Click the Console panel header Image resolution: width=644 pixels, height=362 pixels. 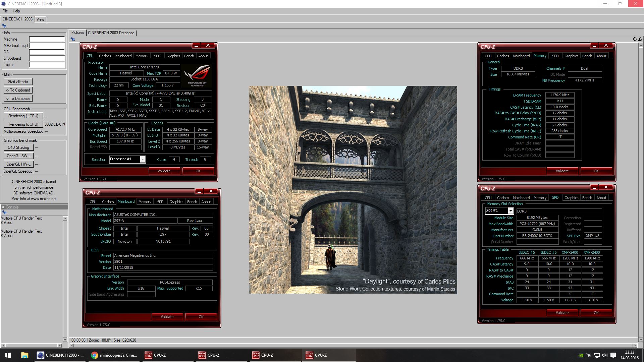click(x=34, y=207)
